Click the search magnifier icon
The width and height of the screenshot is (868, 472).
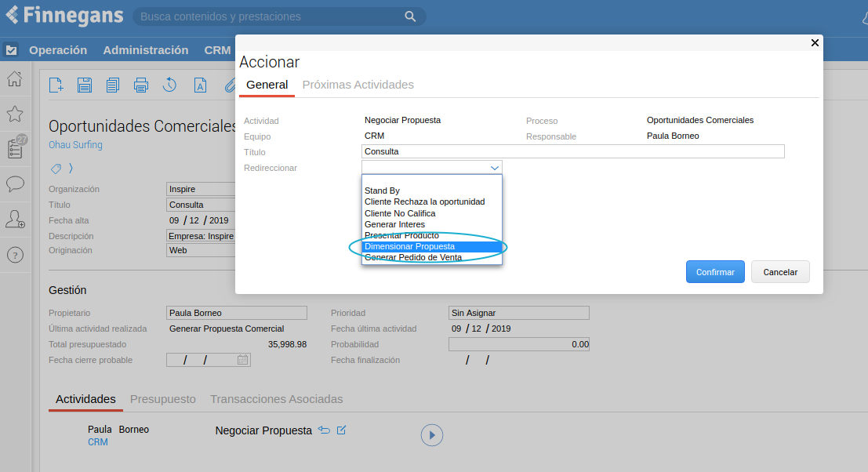coord(410,16)
